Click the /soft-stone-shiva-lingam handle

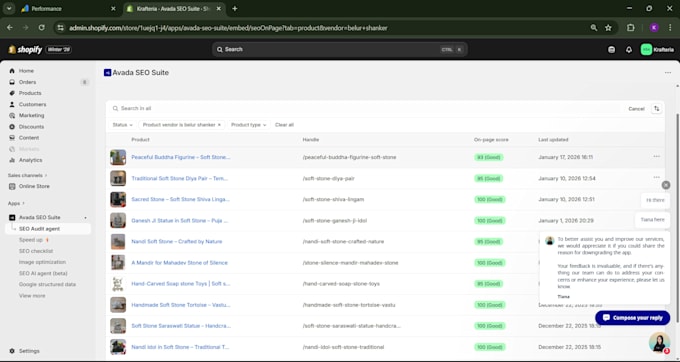click(x=333, y=199)
